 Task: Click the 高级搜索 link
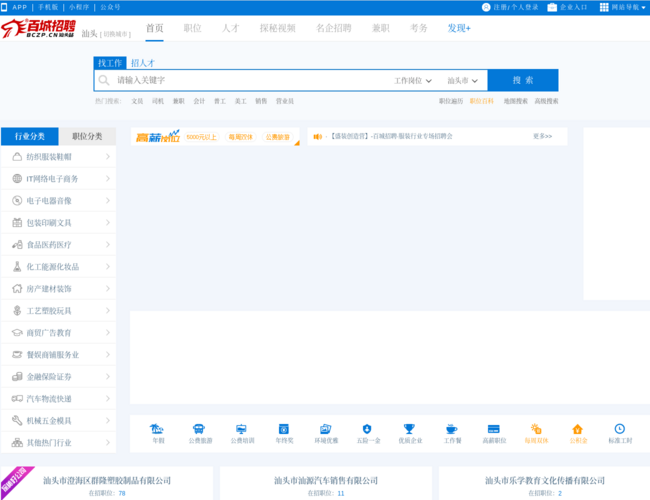546,101
